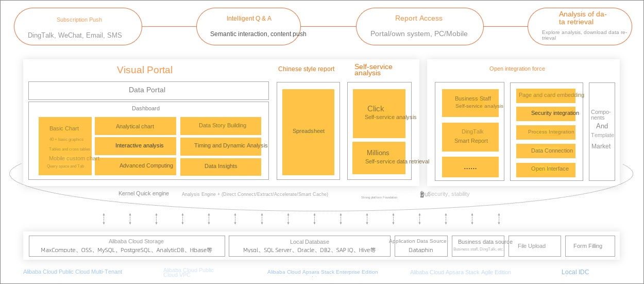Open the Analysis of data retrieval pill
The width and height of the screenshot is (644, 284).
579,27
